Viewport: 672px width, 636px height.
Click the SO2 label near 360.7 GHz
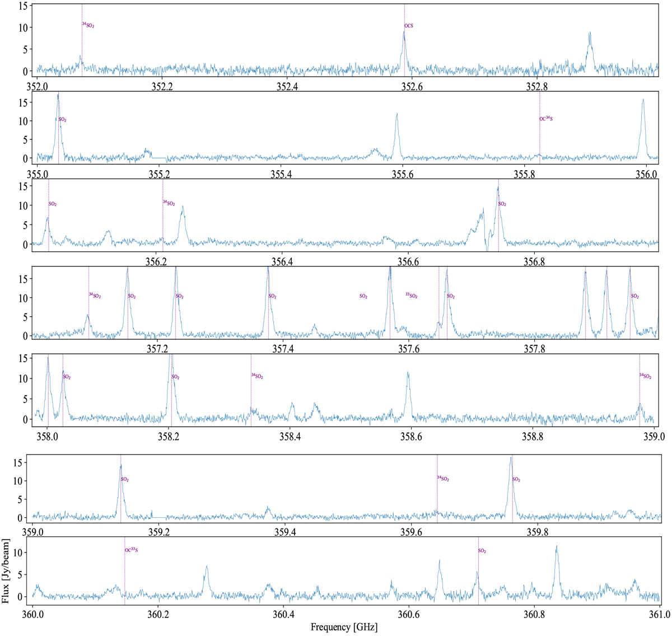point(482,551)
